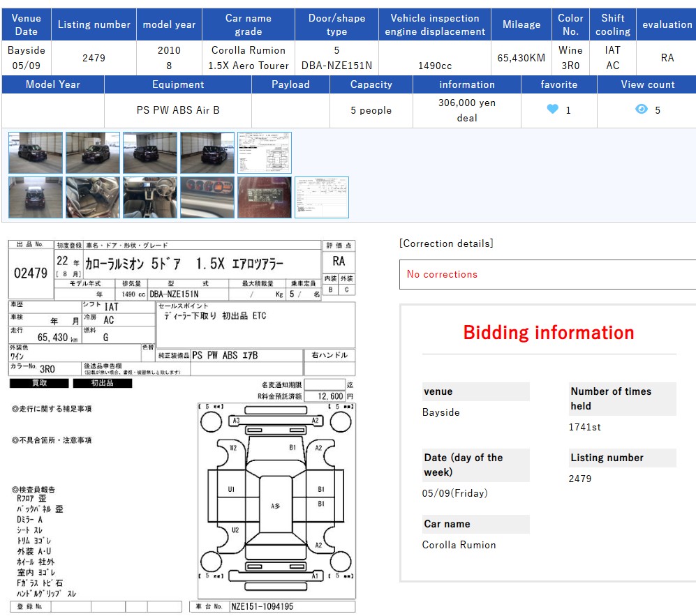Select the 'RA' evaluation cell in table
Screen dimensions: 696x616
tap(667, 58)
